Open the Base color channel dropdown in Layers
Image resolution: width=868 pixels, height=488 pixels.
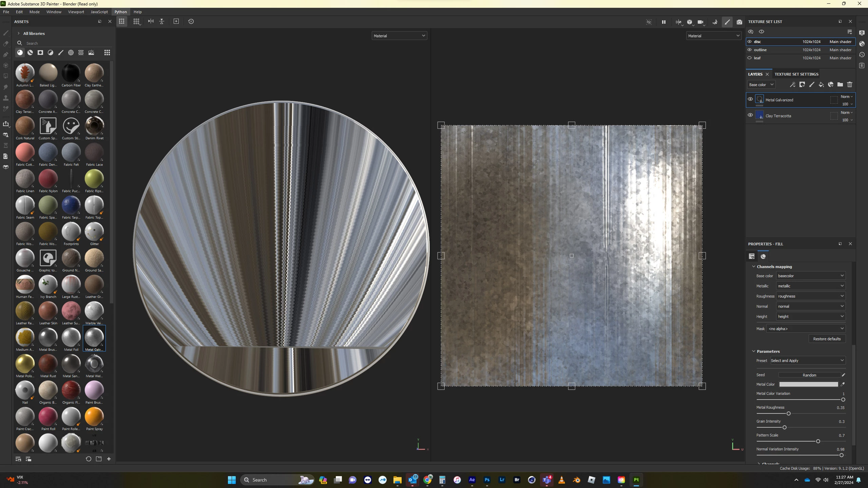(761, 85)
